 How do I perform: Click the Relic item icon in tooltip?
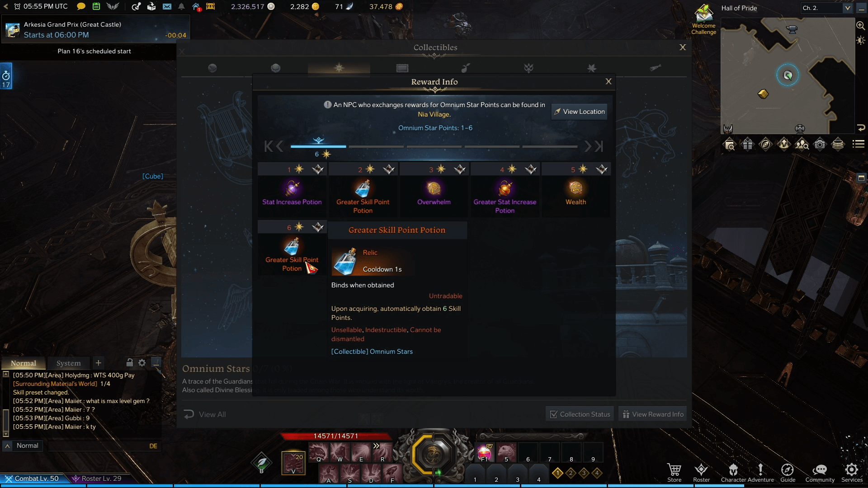(346, 260)
